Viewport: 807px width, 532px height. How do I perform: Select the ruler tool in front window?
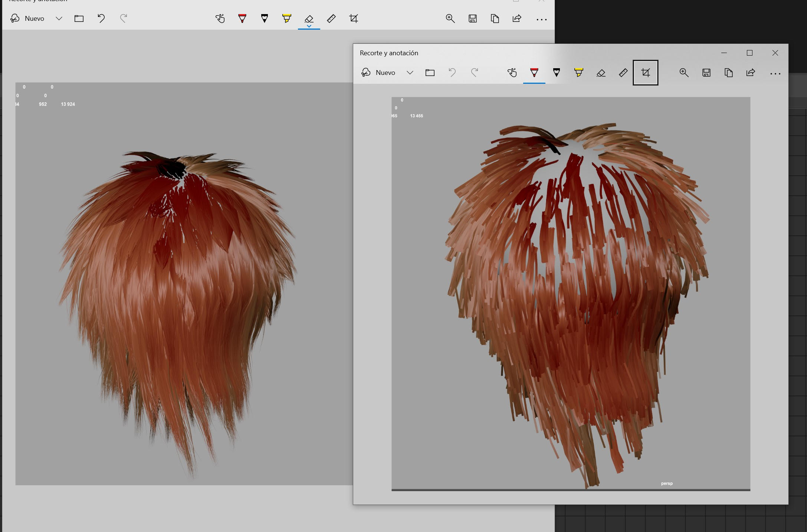(x=623, y=73)
